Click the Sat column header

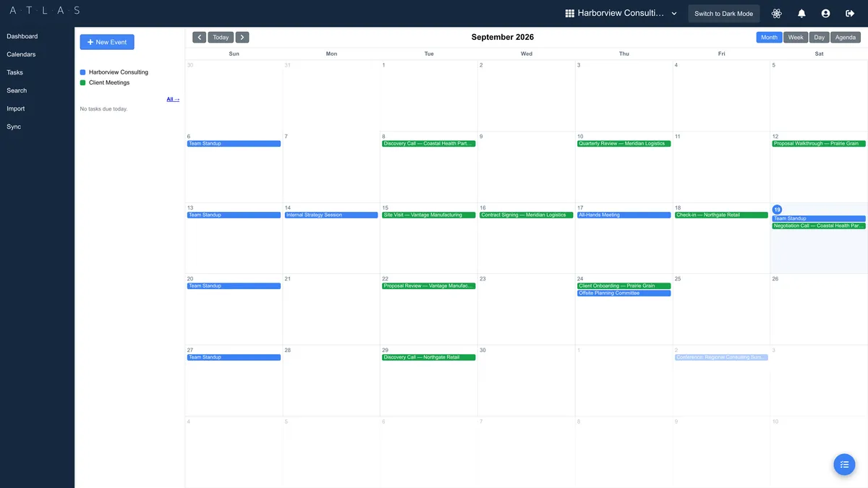pos(819,53)
